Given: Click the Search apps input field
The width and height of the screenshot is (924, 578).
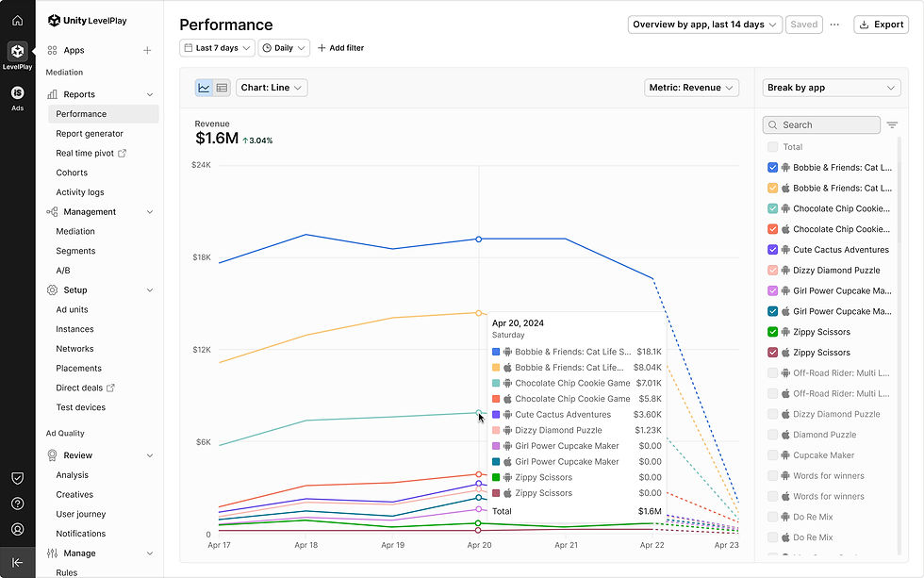Looking at the screenshot, I should coord(821,124).
